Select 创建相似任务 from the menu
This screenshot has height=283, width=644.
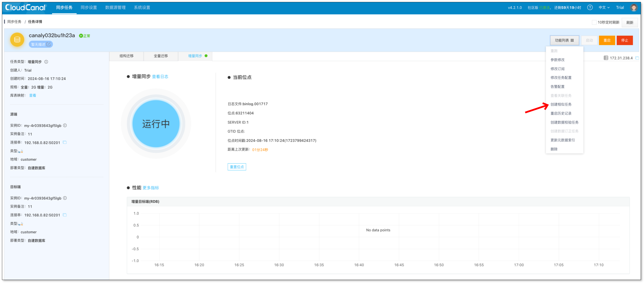[561, 104]
